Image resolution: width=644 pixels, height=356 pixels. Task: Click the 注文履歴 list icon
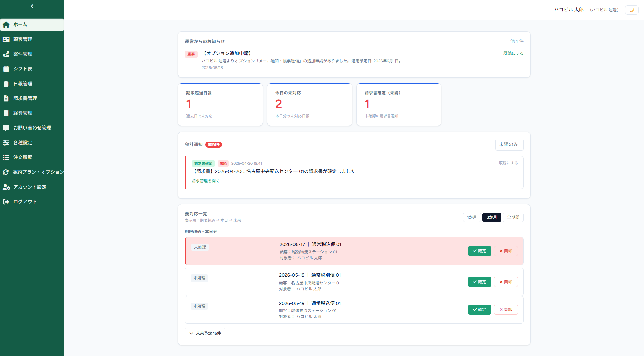[6, 157]
